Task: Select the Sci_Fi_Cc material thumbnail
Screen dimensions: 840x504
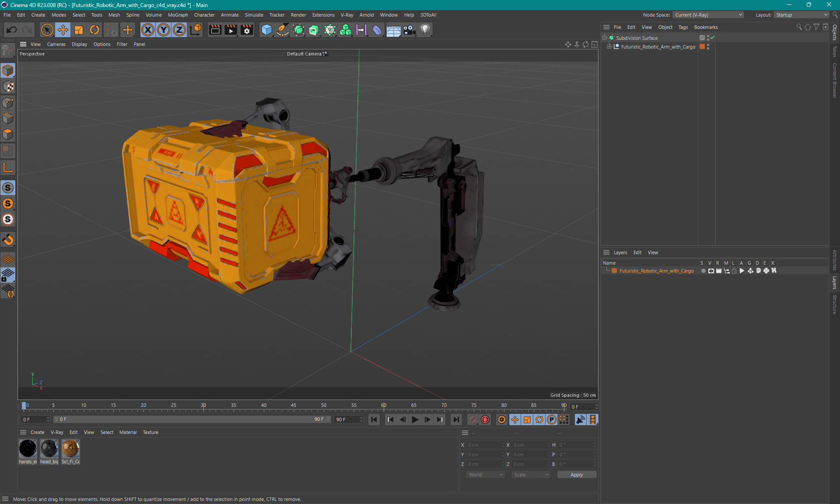Action: [70, 448]
